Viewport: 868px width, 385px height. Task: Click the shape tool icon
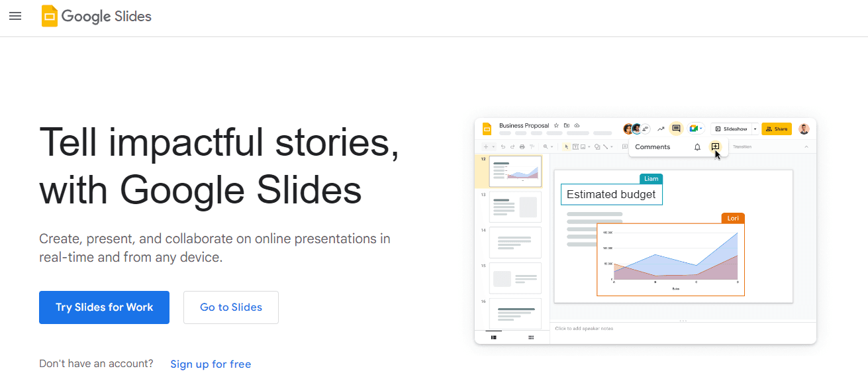coord(597,146)
